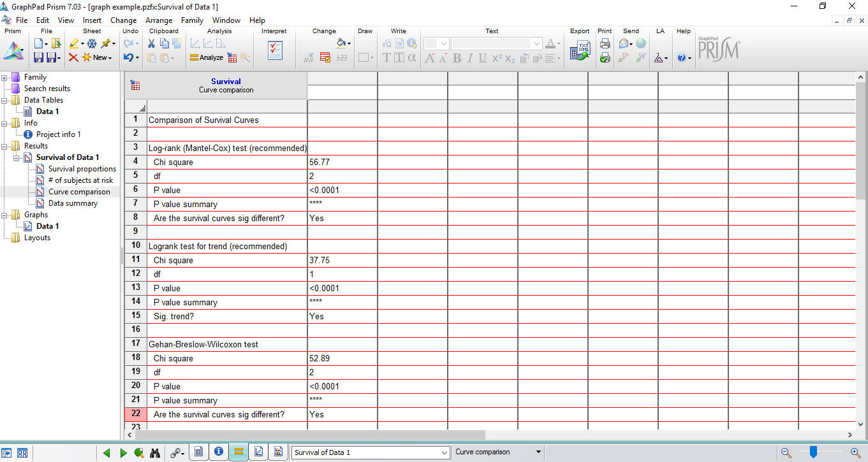Toggle the results sheet button in status bar
This screenshot has height=462, width=868.
239,452
